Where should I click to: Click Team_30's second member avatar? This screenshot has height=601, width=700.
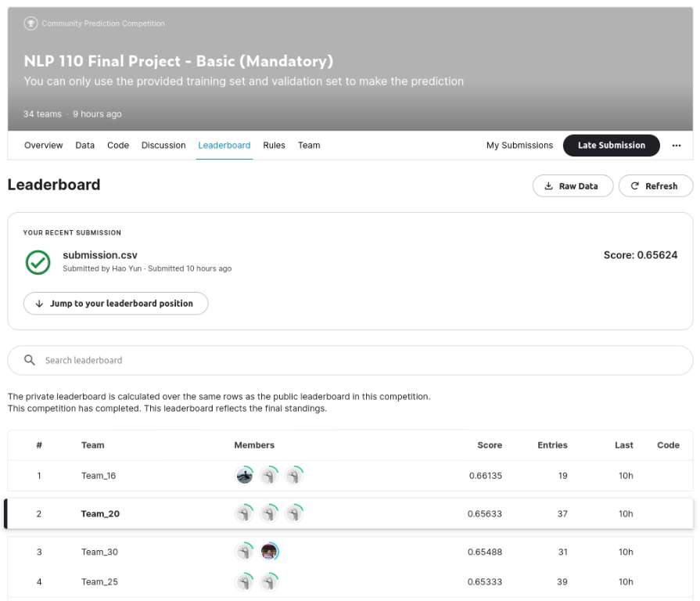coord(270,552)
